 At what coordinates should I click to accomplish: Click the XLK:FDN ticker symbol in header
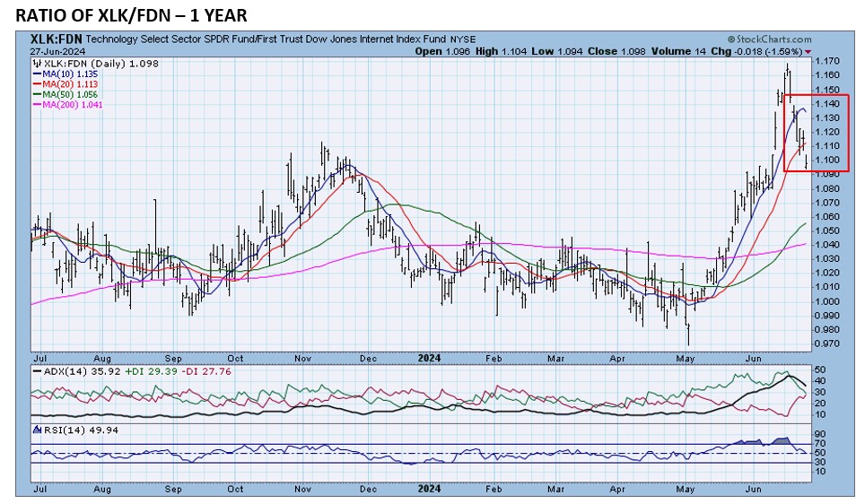57,39
